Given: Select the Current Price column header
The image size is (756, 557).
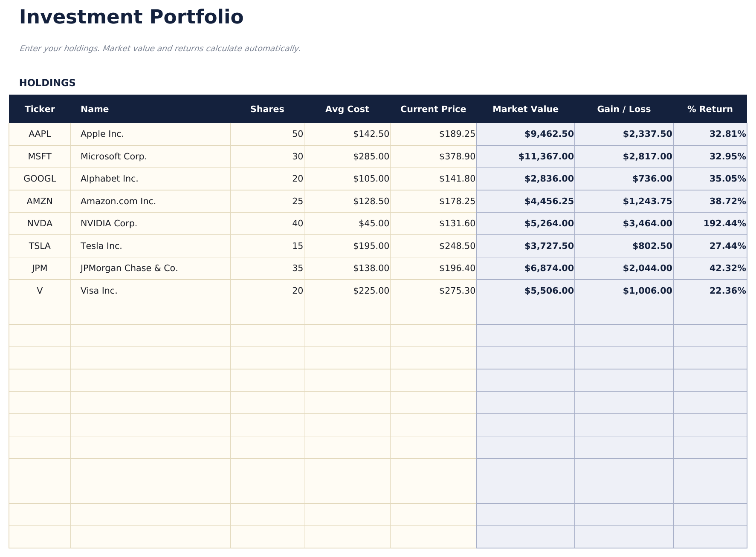Looking at the screenshot, I should [433, 109].
